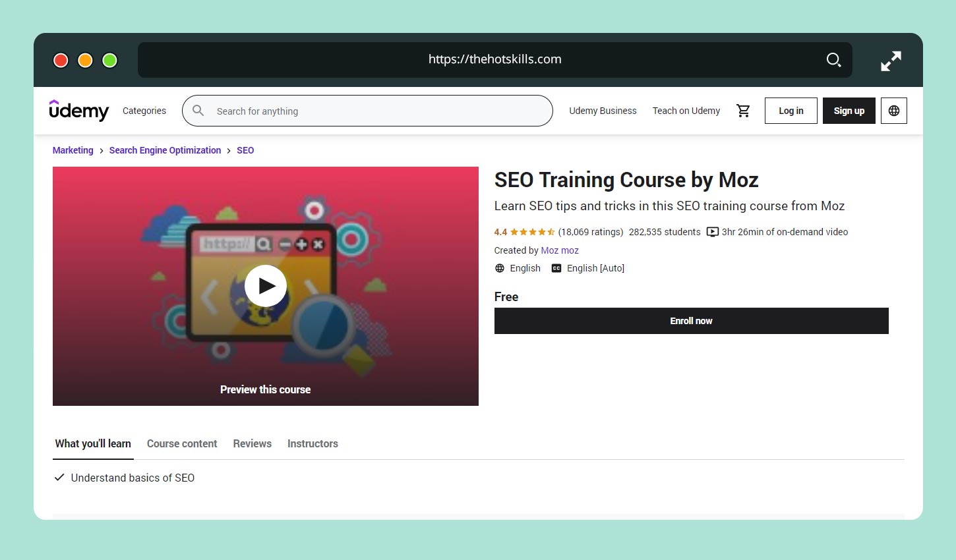Play the course preview video
Viewport: 956px width, 560px height.
(x=266, y=285)
